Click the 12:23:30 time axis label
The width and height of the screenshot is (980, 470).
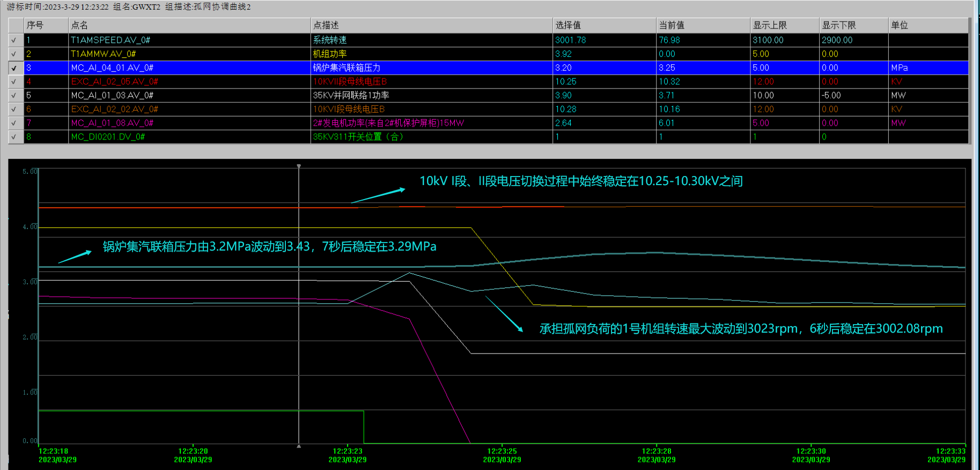tap(811, 451)
